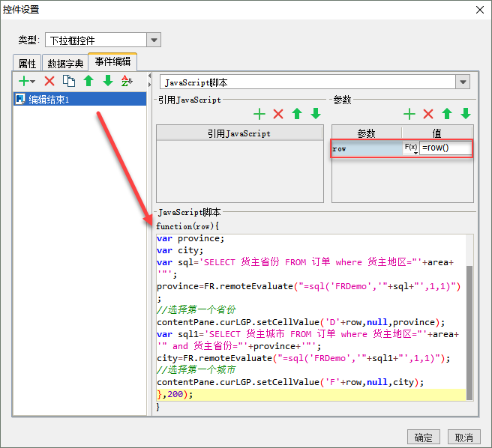Add a new parameter
492x448 pixels.
click(409, 114)
